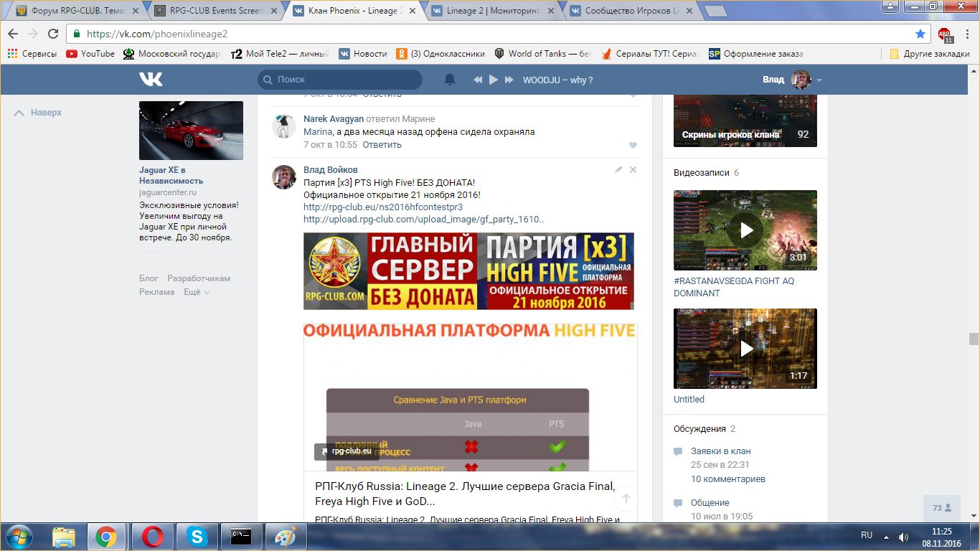Open the РПГ-Клуб Russia link title

[465, 494]
